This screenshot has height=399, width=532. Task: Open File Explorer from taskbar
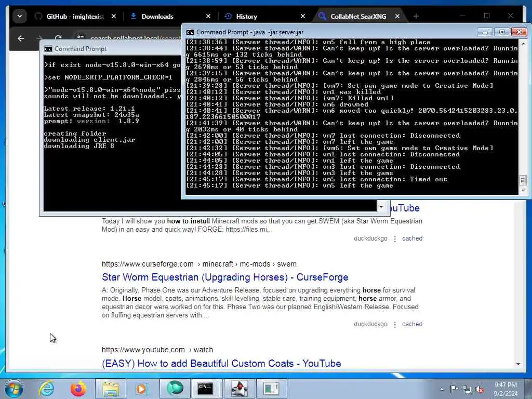pos(111,389)
